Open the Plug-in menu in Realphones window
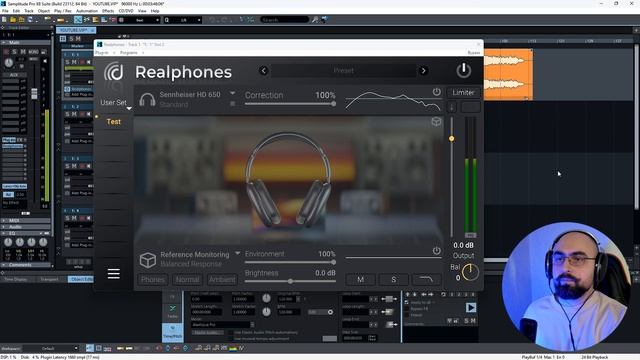The width and height of the screenshot is (640, 360). pyautogui.click(x=102, y=53)
